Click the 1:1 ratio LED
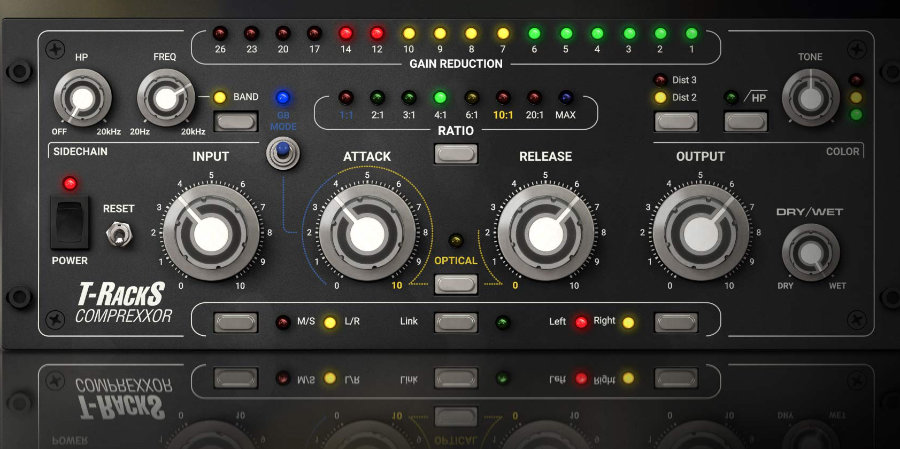 click(346, 97)
